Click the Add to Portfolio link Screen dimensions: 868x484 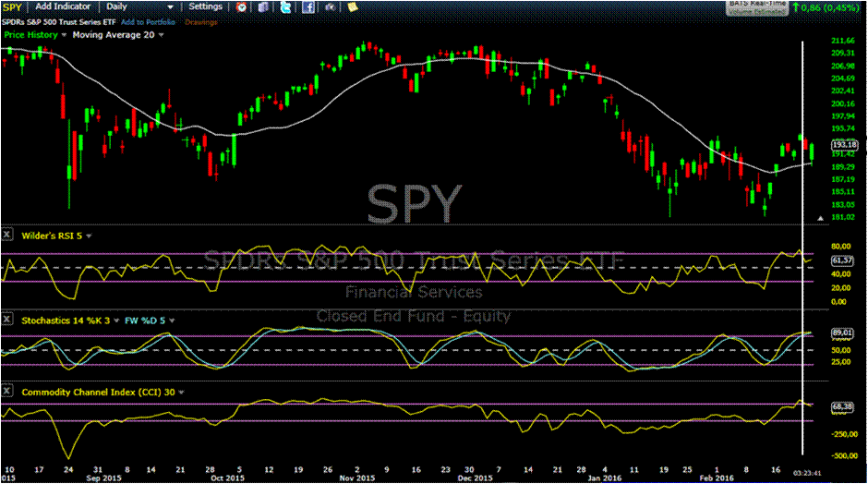pos(148,22)
